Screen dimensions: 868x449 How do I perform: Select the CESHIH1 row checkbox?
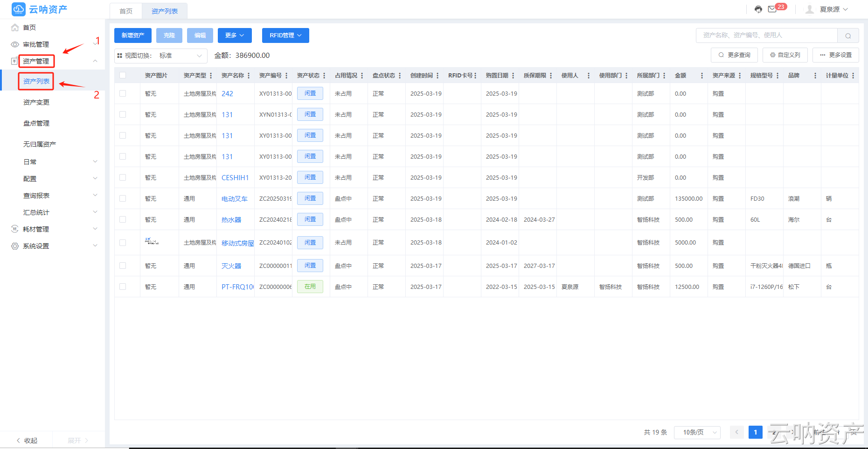(123, 177)
